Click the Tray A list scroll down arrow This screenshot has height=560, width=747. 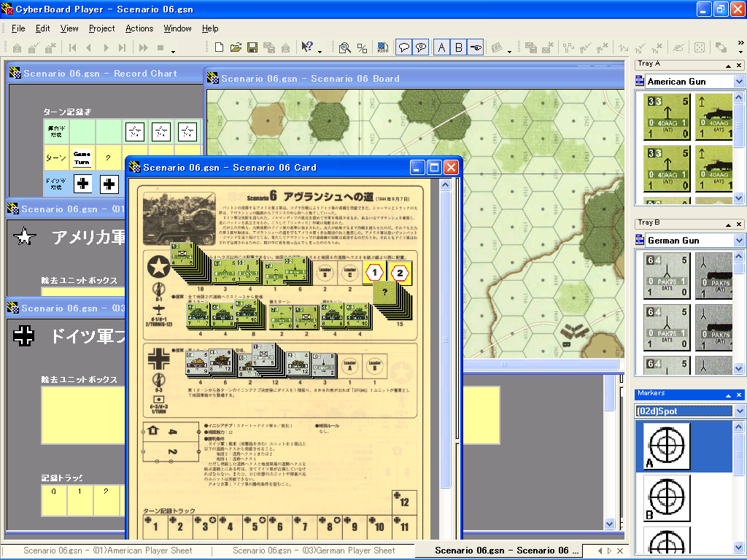pyautogui.click(x=739, y=198)
